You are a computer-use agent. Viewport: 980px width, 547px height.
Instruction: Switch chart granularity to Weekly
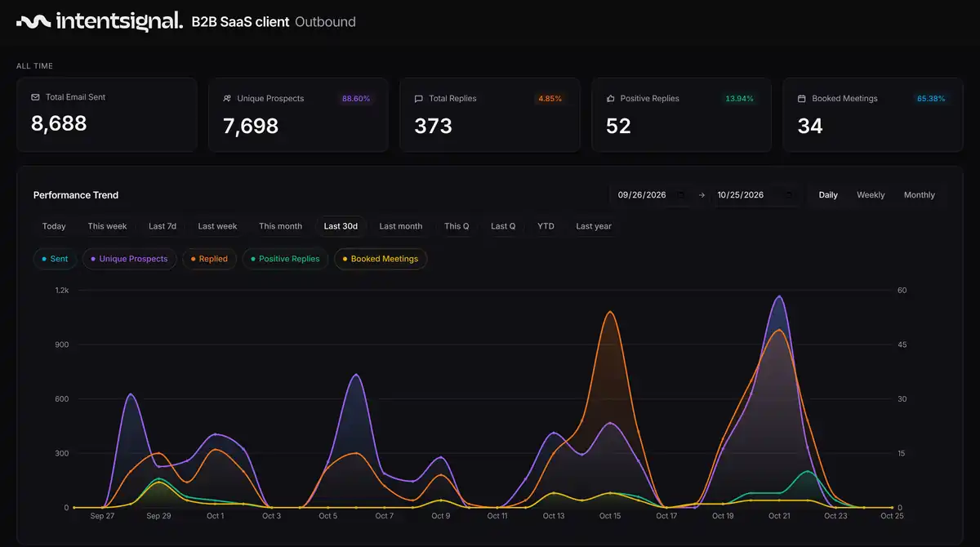pyautogui.click(x=871, y=195)
